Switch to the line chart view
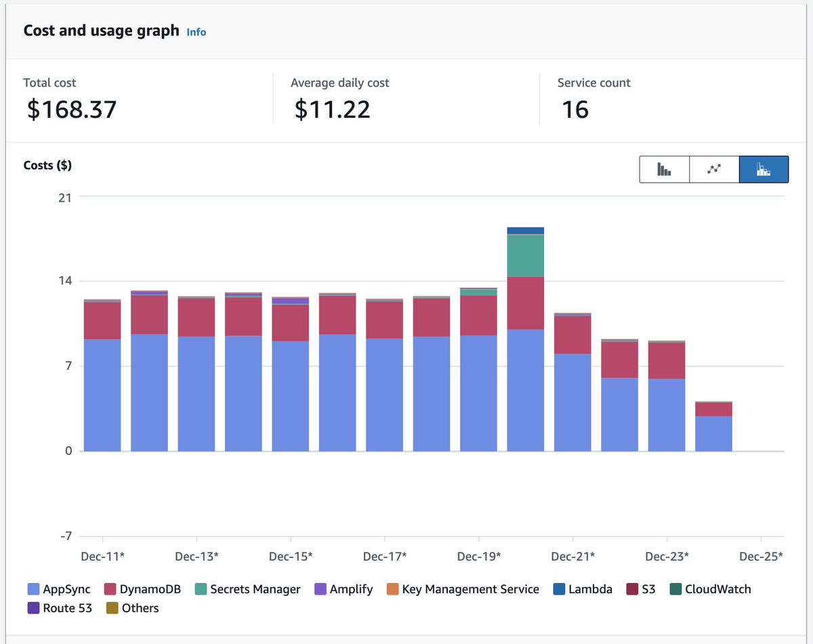The image size is (813, 644). [x=714, y=169]
